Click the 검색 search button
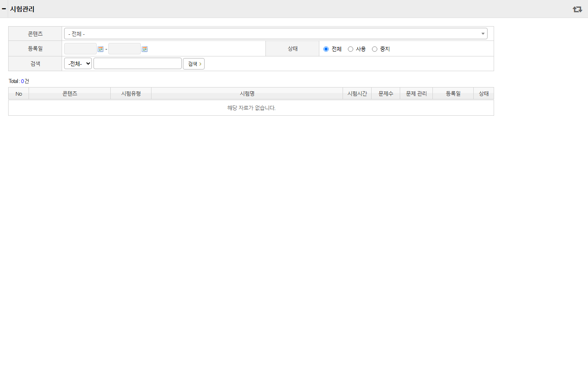Viewport: 588px width, 368px height. coord(194,64)
